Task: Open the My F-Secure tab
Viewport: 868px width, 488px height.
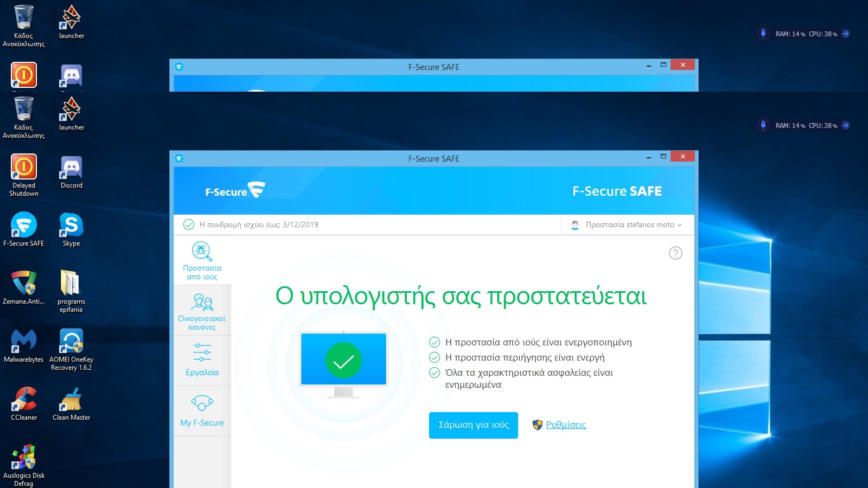Action: [x=202, y=411]
